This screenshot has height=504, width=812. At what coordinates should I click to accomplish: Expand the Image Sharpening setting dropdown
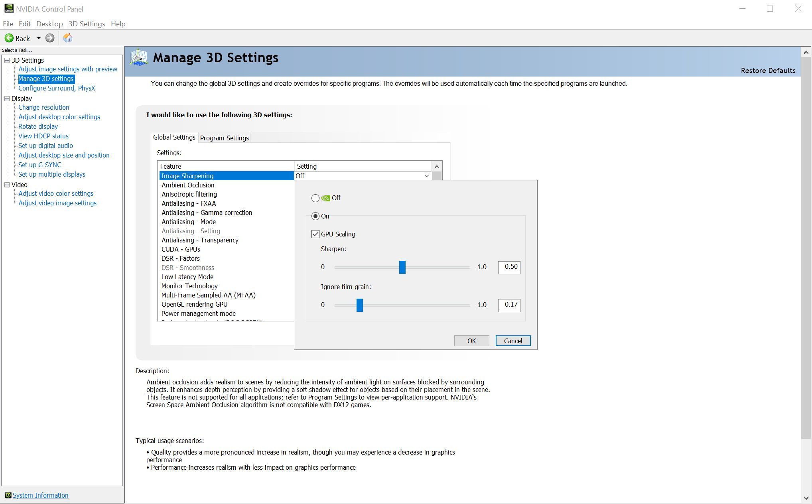click(427, 176)
